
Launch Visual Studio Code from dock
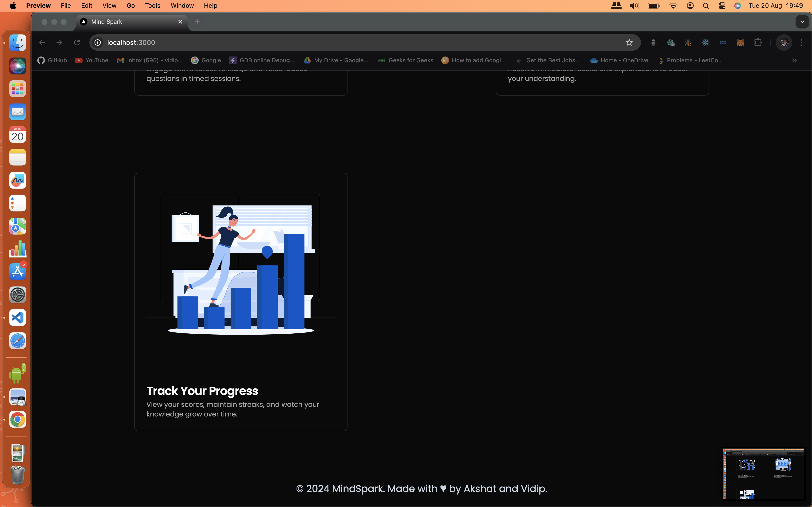click(x=17, y=317)
